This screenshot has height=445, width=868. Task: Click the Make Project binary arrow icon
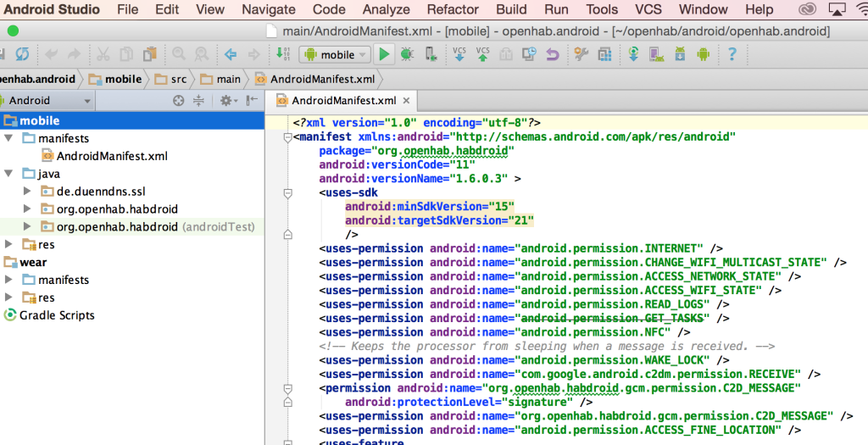click(x=282, y=54)
